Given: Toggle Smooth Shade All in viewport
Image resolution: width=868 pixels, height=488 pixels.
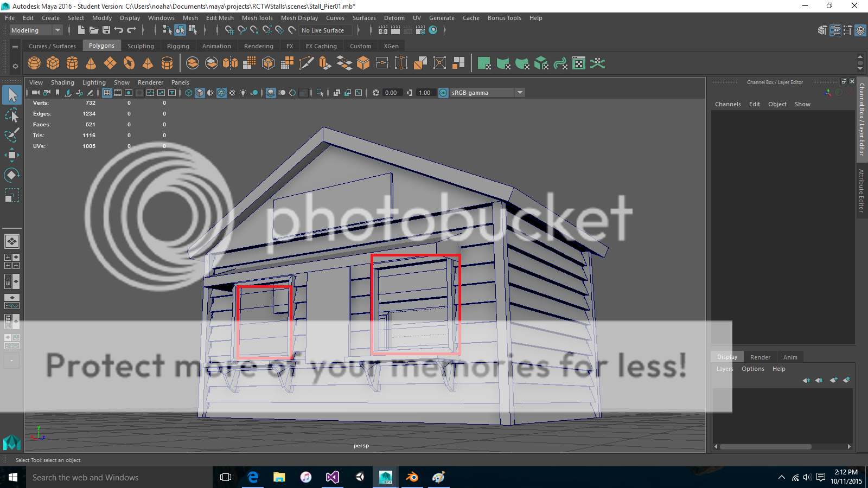Looking at the screenshot, I should pyautogui.click(x=200, y=93).
